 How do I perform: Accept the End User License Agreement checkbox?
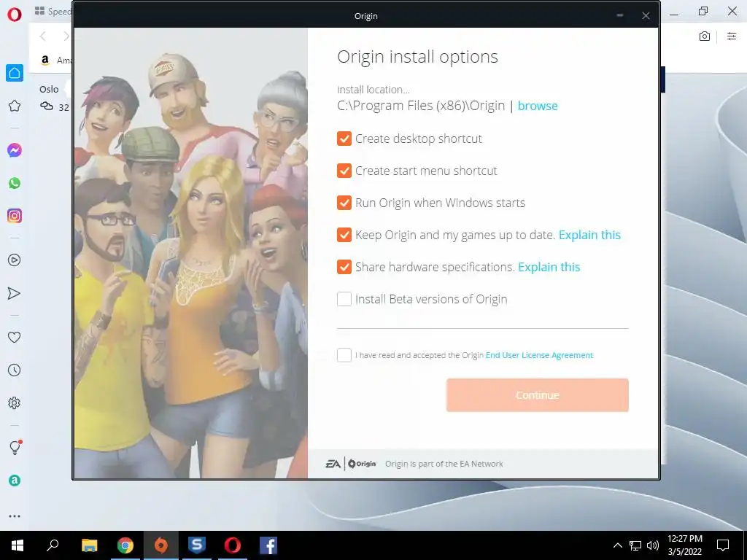click(x=344, y=355)
